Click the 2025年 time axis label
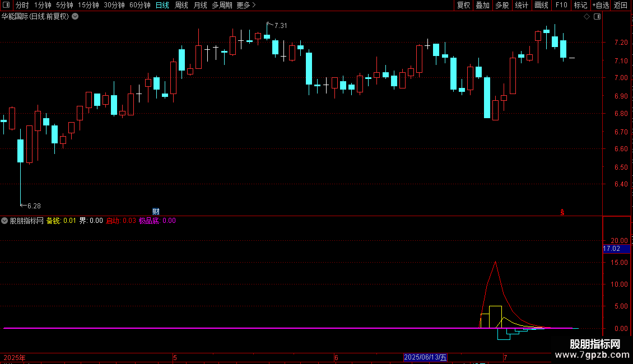Viewport: 633px width, 364px height. [15, 357]
